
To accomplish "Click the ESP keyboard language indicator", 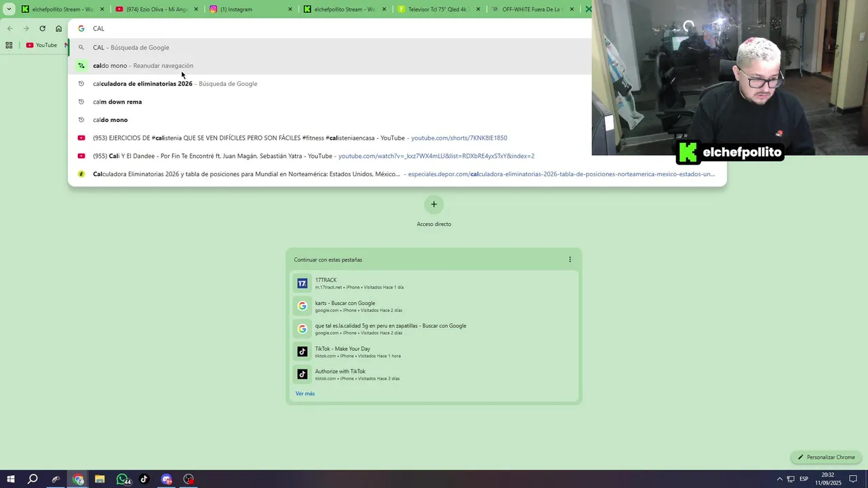I will 804,479.
